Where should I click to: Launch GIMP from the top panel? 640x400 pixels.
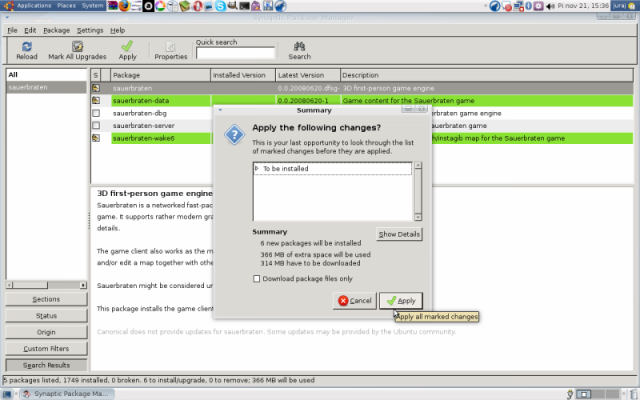tap(233, 6)
